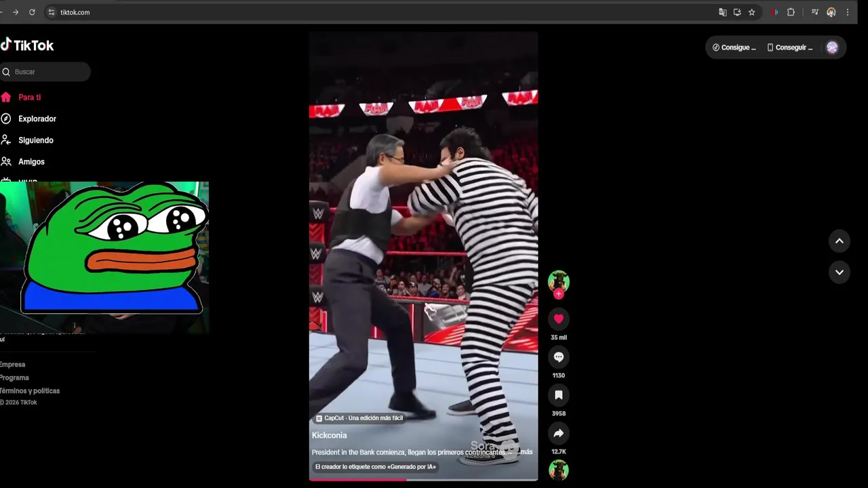Reload the page with refresh icon
868x488 pixels.
32,12
